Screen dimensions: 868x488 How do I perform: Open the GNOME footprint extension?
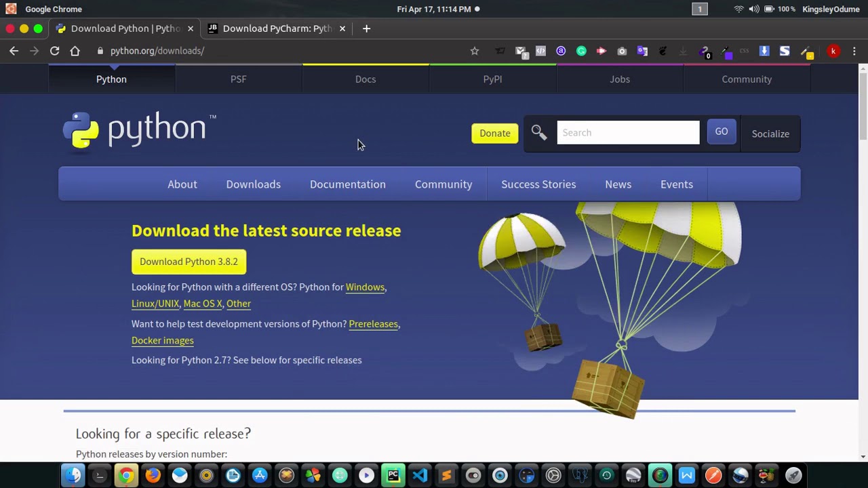[x=663, y=51]
